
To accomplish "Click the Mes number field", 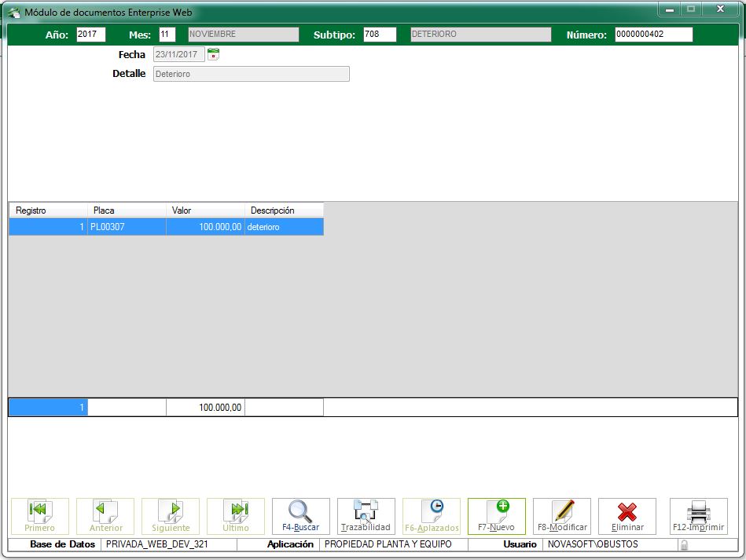I will 167,35.
